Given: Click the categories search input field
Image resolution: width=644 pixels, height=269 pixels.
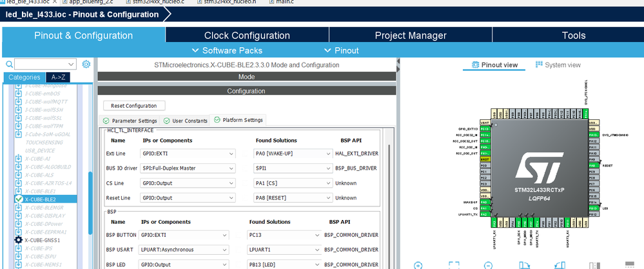Looking at the screenshot, I should [x=45, y=64].
